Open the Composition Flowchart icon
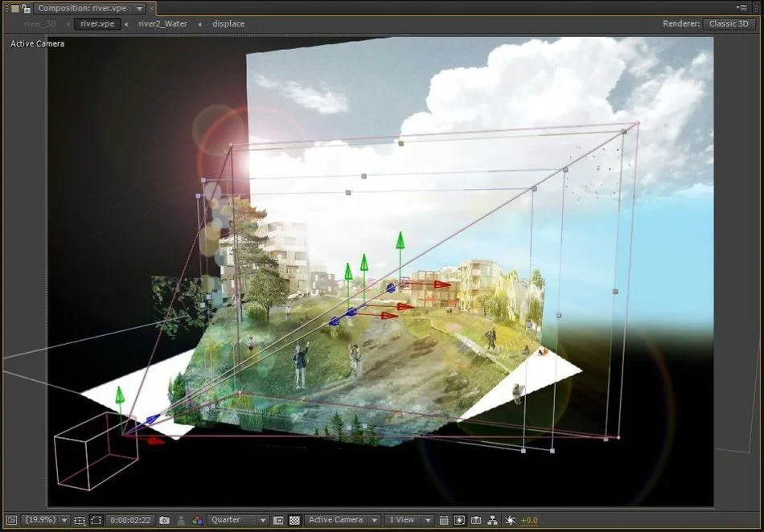Viewport: 764px width, 532px height. click(x=493, y=520)
